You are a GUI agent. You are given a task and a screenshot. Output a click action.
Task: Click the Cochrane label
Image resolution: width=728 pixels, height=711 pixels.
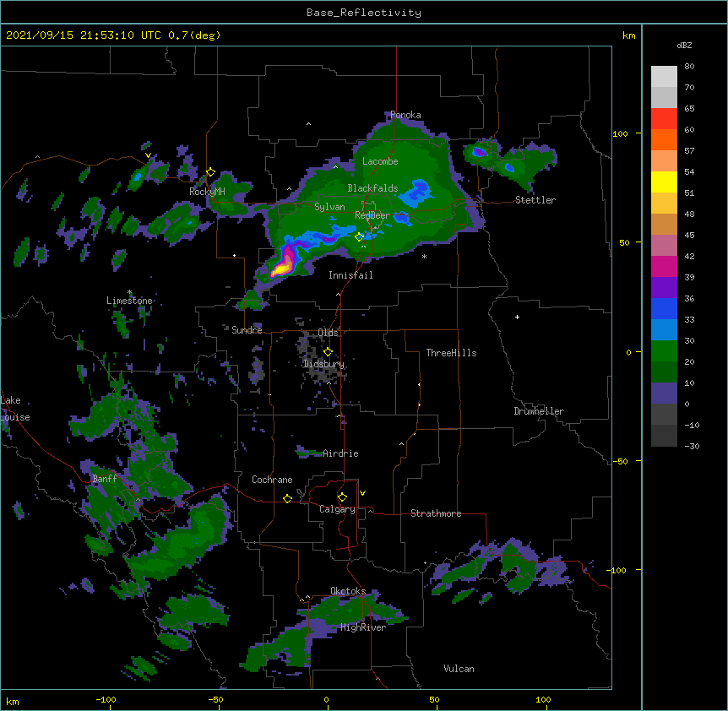tap(272, 480)
